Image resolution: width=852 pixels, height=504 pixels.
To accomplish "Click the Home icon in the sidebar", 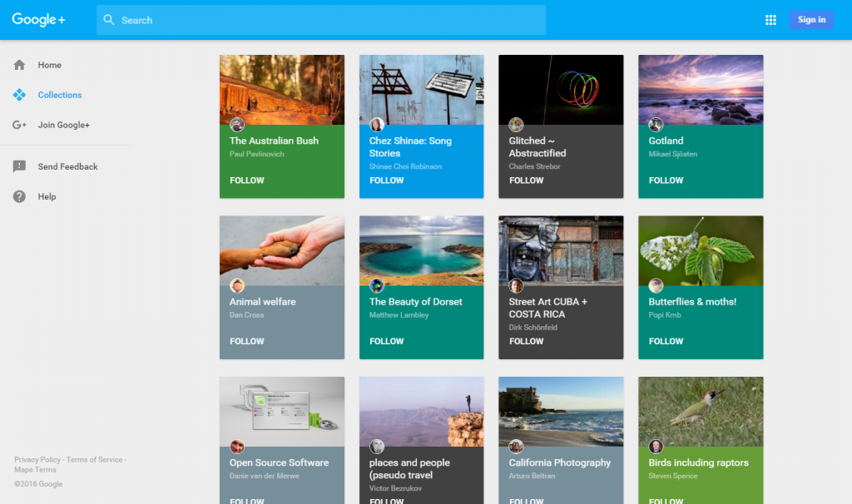I will [20, 65].
